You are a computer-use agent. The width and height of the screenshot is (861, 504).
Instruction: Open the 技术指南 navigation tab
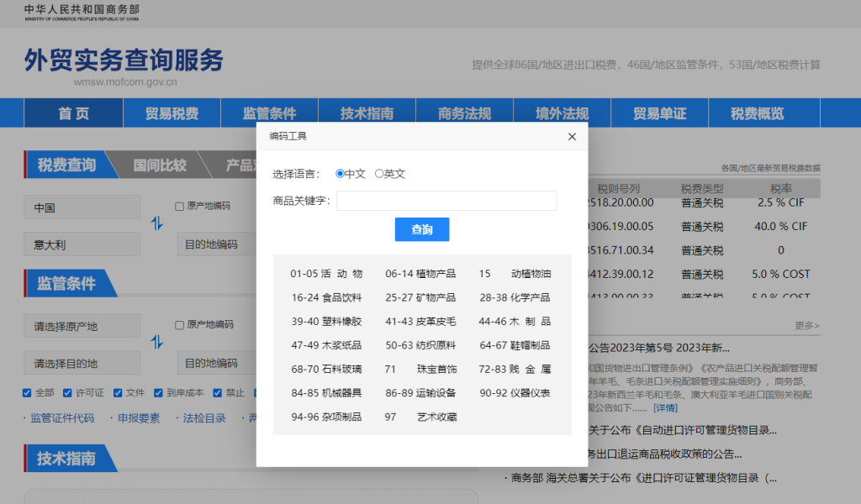tap(367, 113)
